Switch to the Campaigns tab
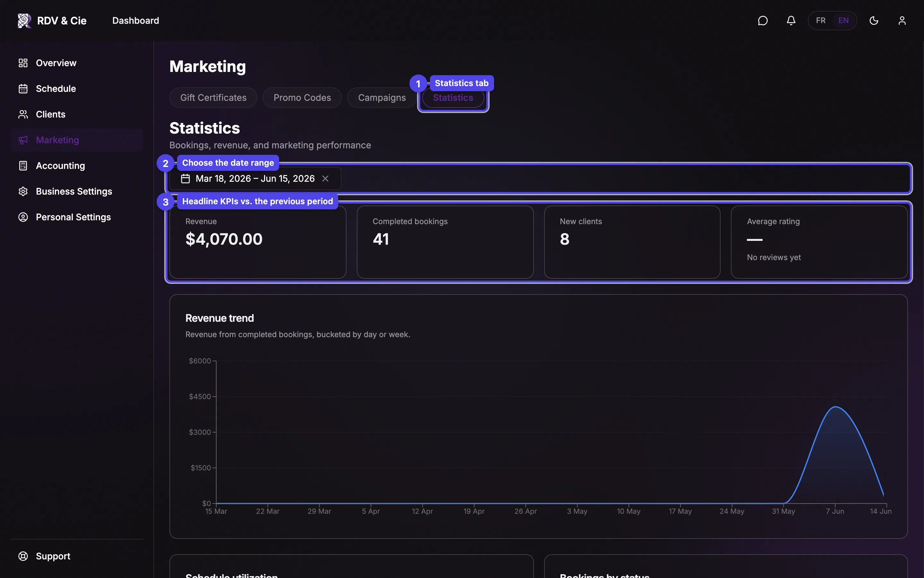924x578 pixels. click(x=382, y=98)
